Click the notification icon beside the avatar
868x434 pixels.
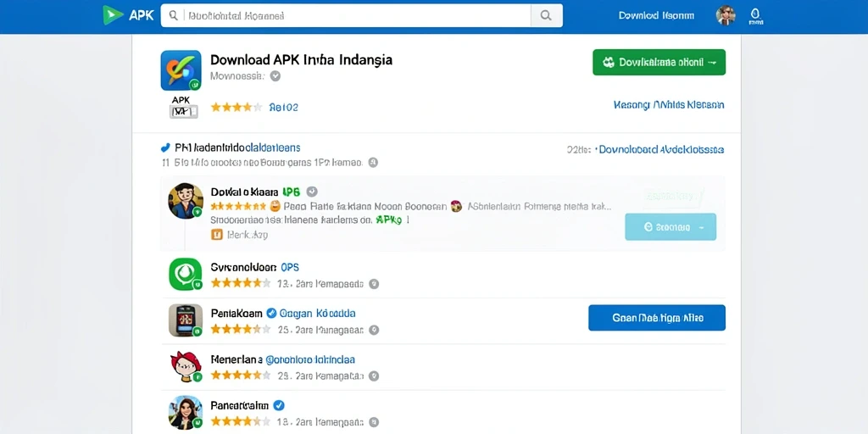pos(755,15)
